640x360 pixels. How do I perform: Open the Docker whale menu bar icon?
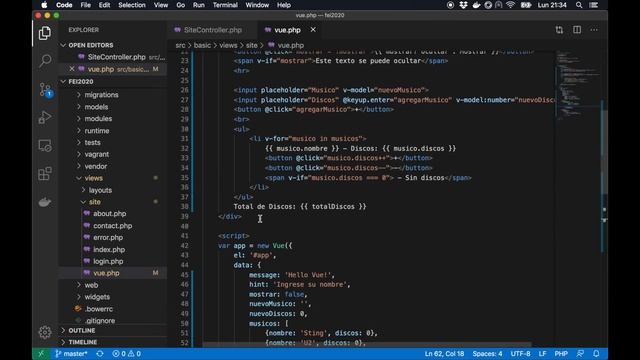point(476,5)
